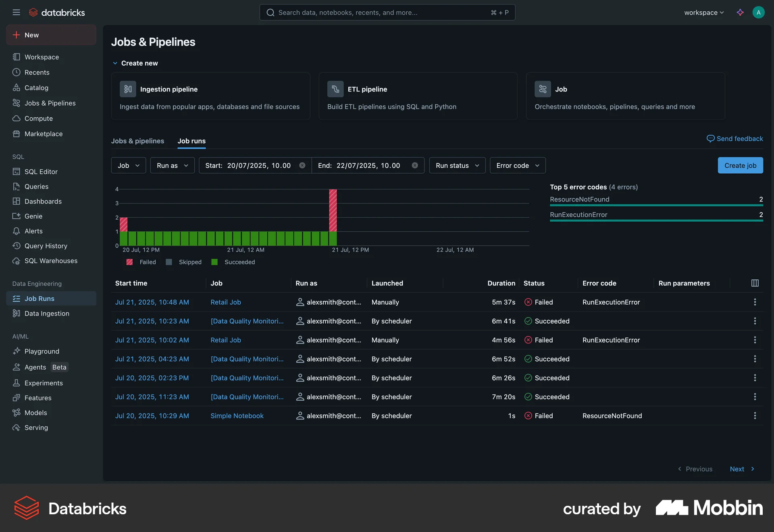Open the Run status dropdown
The height and width of the screenshot is (532, 774).
tap(457, 165)
